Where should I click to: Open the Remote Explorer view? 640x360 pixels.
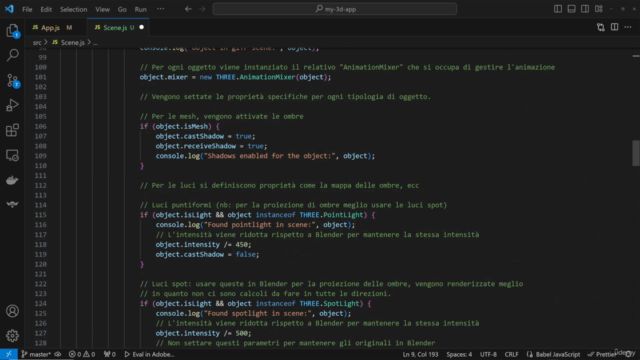(x=12, y=155)
